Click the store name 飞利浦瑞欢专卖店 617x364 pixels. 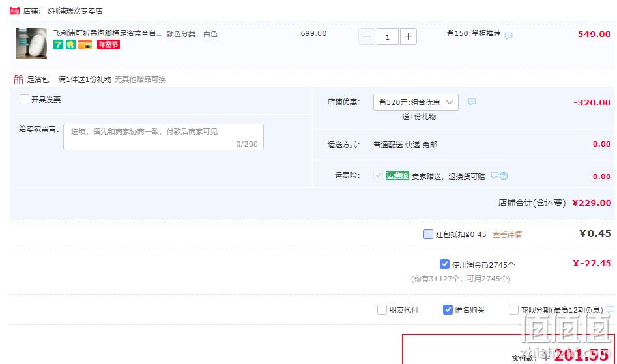click(73, 11)
